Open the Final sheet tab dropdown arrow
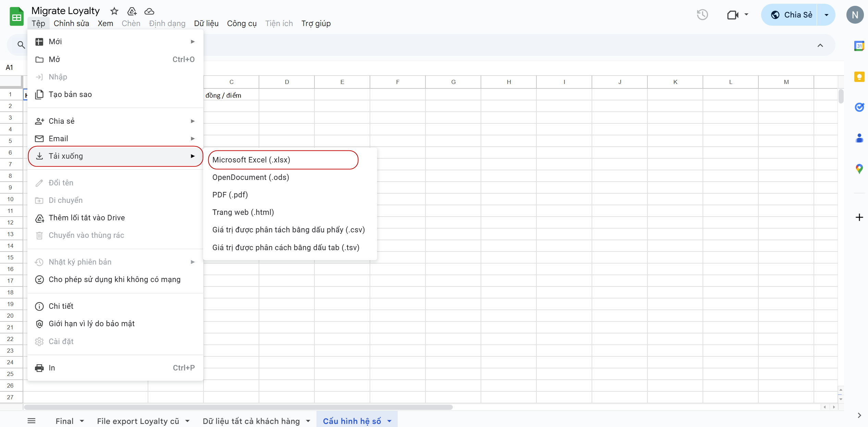The height and width of the screenshot is (427, 868). point(82,421)
